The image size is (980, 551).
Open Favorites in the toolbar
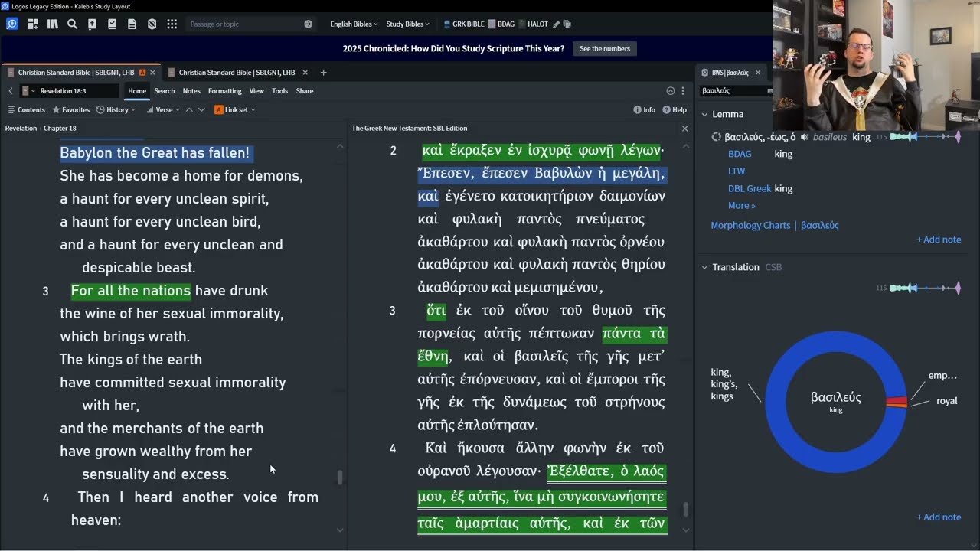[70, 109]
